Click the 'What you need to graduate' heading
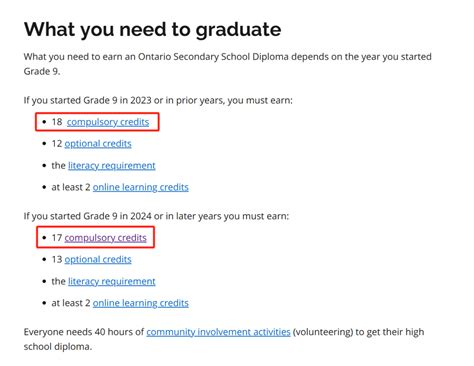This screenshot has height=366, width=474. (x=153, y=29)
